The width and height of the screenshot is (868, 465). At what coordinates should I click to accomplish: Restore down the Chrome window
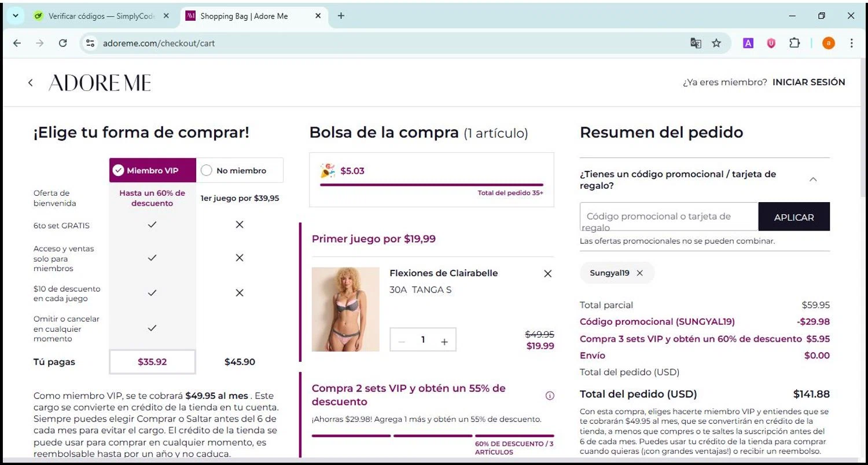(x=822, y=16)
